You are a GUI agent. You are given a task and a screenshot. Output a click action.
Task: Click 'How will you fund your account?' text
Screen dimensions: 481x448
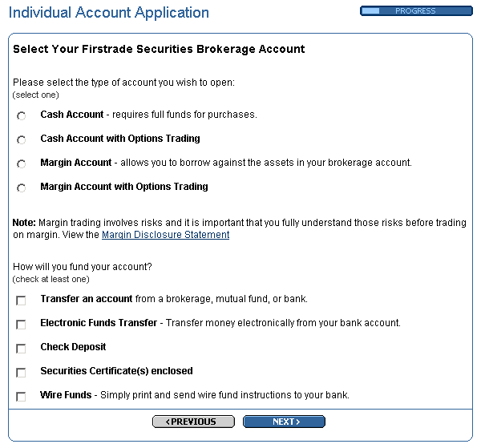click(x=83, y=266)
